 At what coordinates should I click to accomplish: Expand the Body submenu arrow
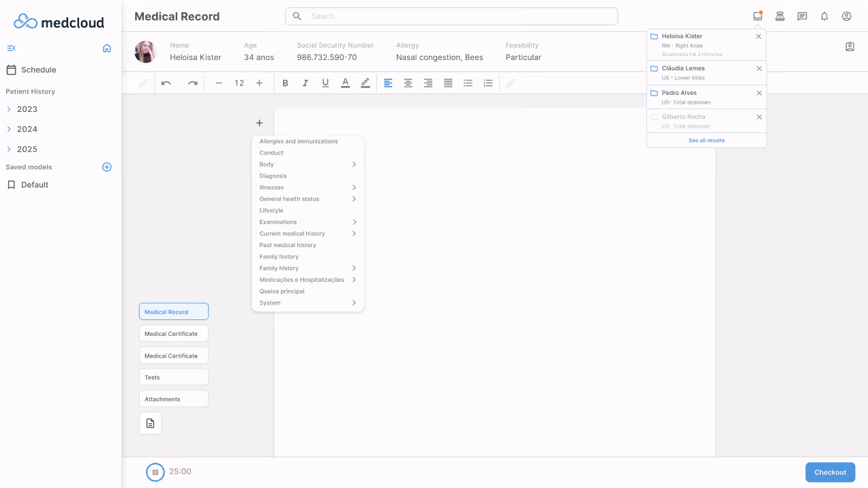tap(354, 164)
